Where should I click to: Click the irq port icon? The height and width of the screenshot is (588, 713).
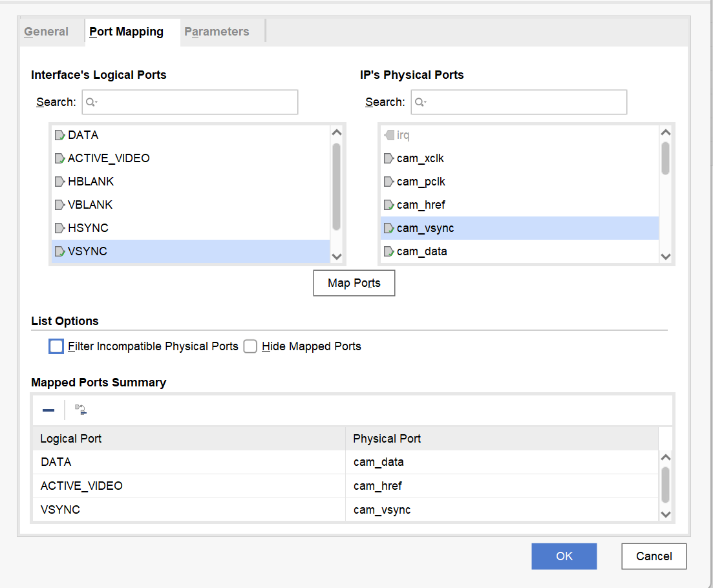click(388, 135)
